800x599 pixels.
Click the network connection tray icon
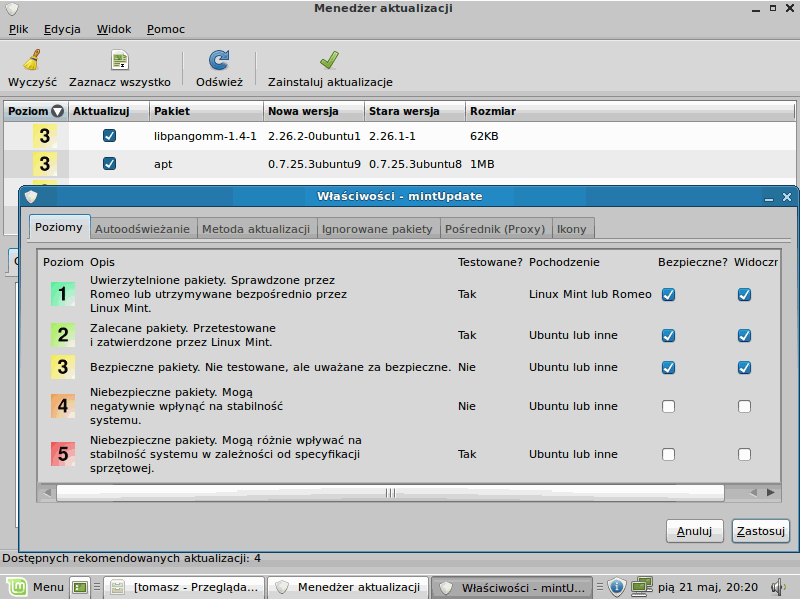(x=641, y=587)
